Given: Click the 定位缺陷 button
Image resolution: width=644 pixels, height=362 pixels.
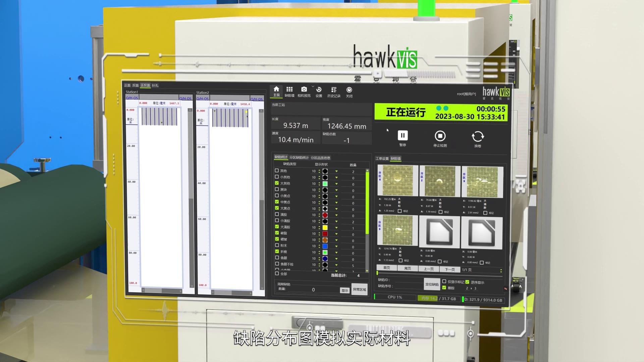Looking at the screenshot, I should (x=432, y=284).
